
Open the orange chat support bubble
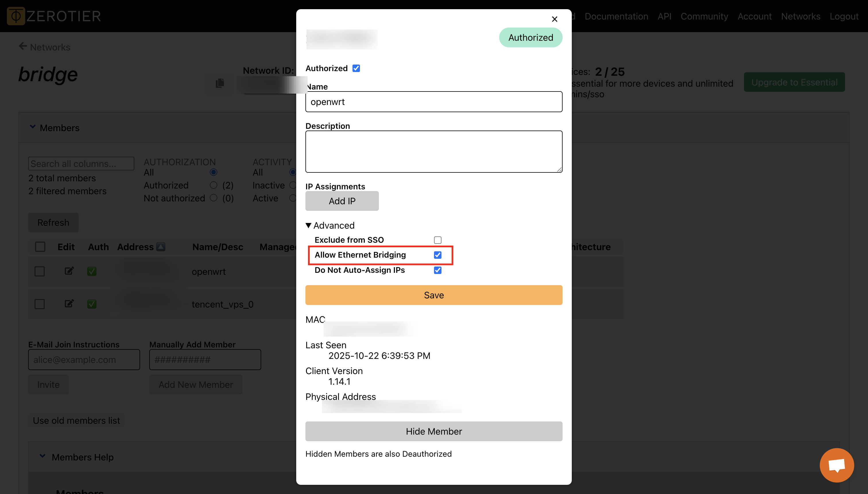(836, 465)
